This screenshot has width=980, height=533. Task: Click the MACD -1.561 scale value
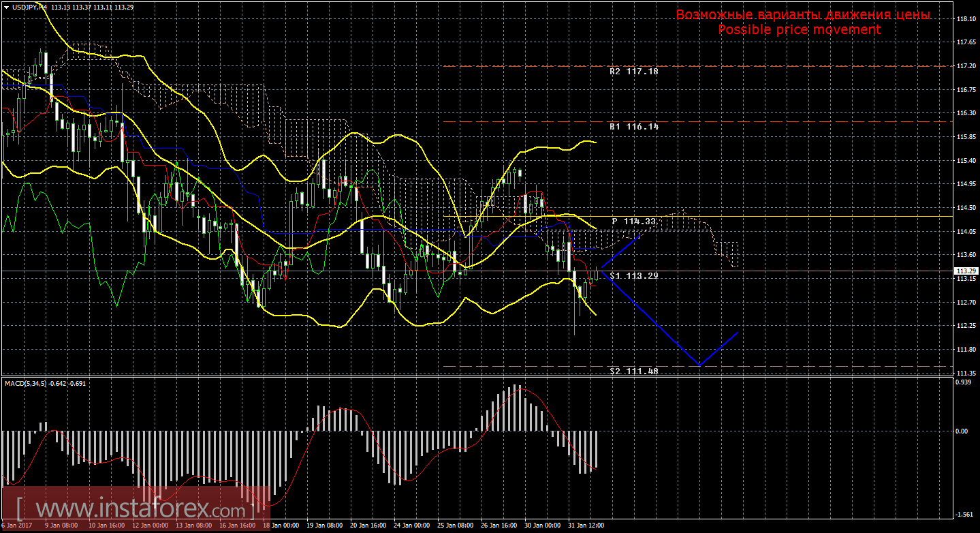[x=965, y=515]
